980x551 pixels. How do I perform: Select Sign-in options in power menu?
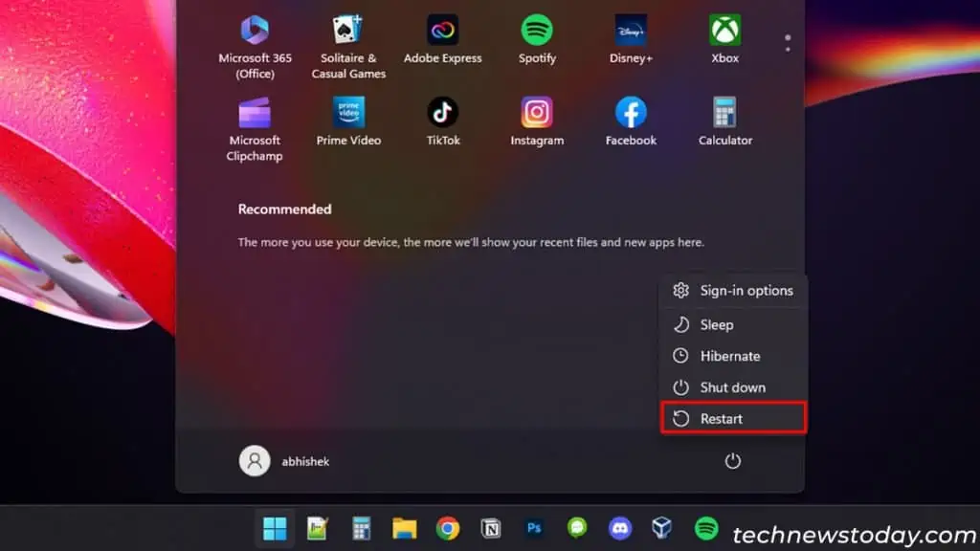click(733, 291)
